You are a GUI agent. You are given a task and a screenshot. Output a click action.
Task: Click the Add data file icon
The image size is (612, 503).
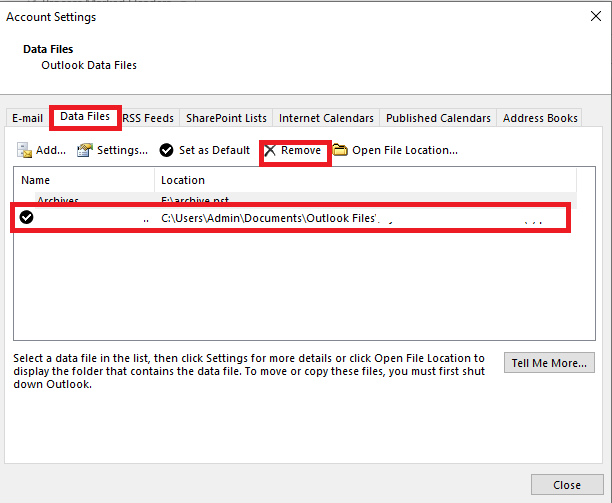pos(24,150)
